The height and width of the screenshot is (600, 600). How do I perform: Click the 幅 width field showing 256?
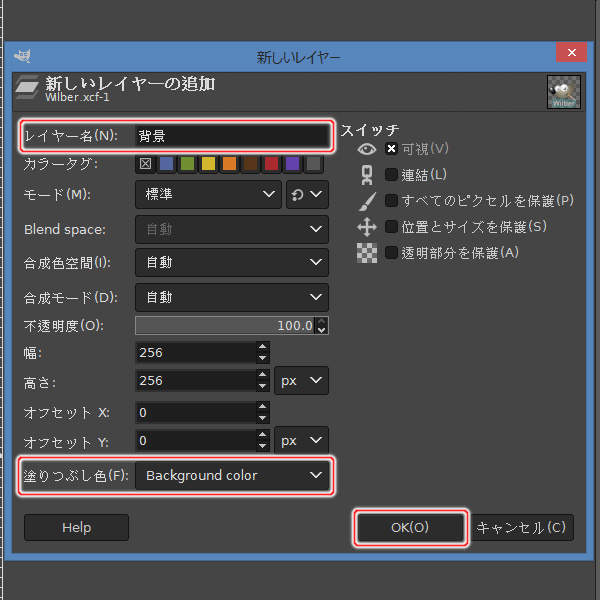[196, 352]
